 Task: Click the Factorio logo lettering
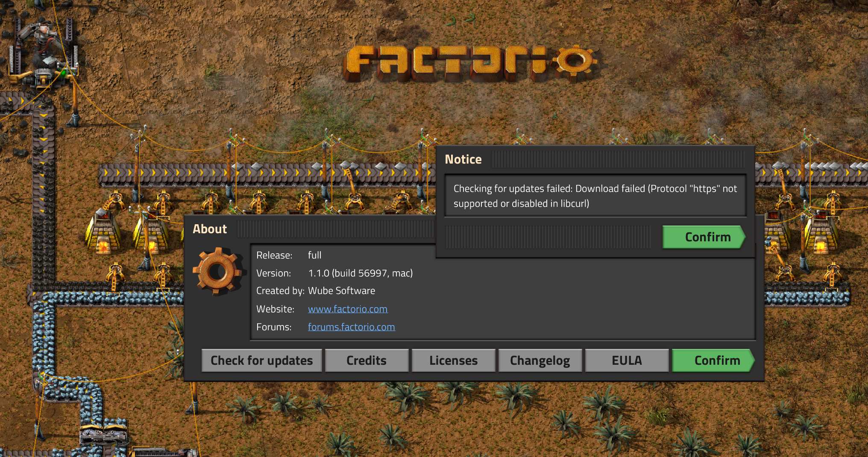(x=446, y=64)
